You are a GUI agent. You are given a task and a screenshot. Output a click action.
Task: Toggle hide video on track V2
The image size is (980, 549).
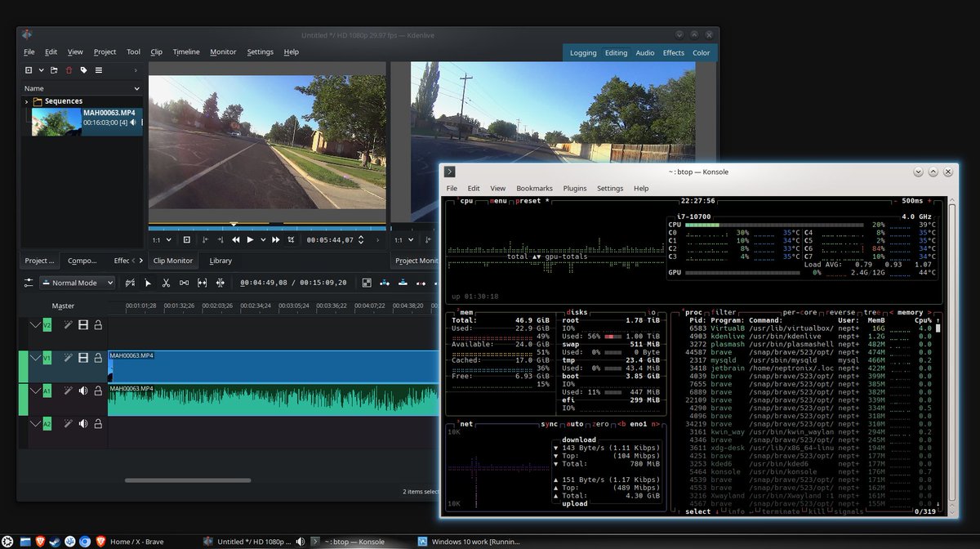(83, 325)
